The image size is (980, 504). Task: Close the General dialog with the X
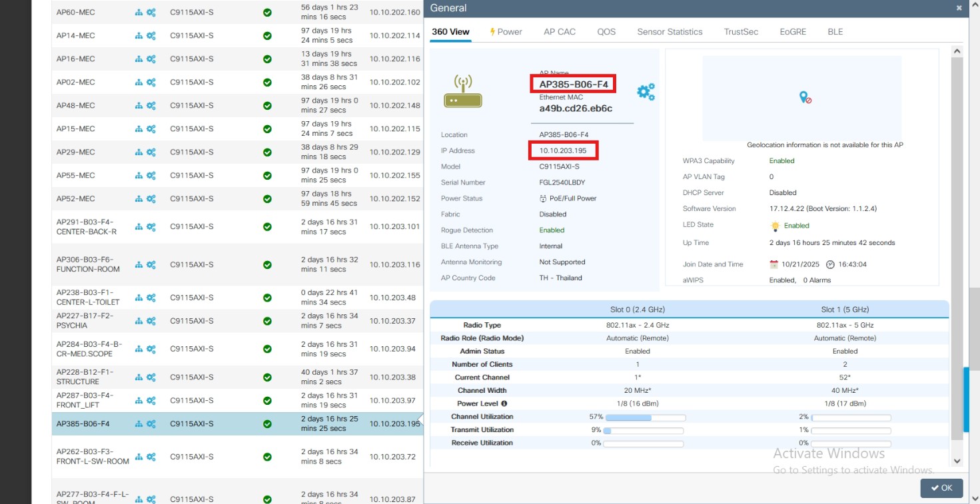[959, 8]
